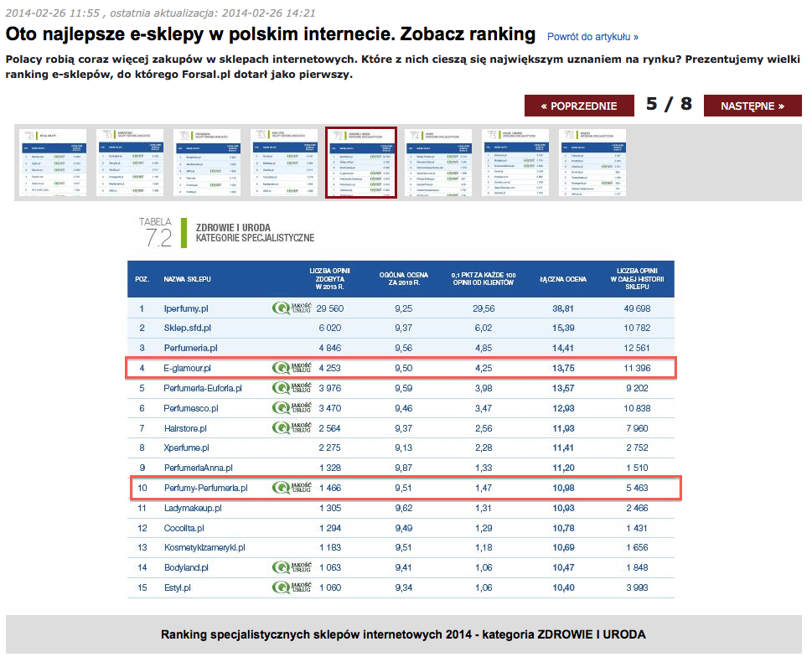Click the 'Łączna ocena' column header
Image resolution: width=812 pixels, height=657 pixels.
coord(562,278)
